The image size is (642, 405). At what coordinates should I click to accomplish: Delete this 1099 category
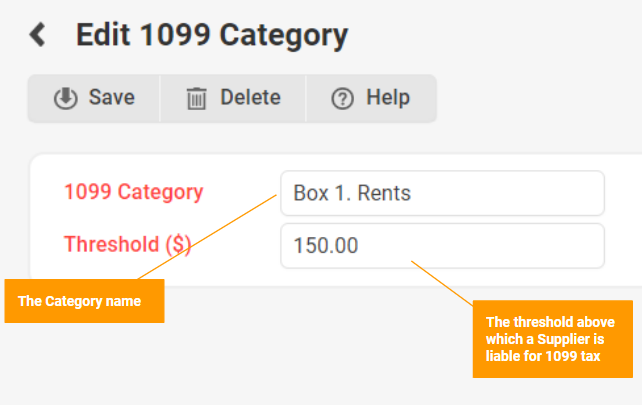point(233,98)
